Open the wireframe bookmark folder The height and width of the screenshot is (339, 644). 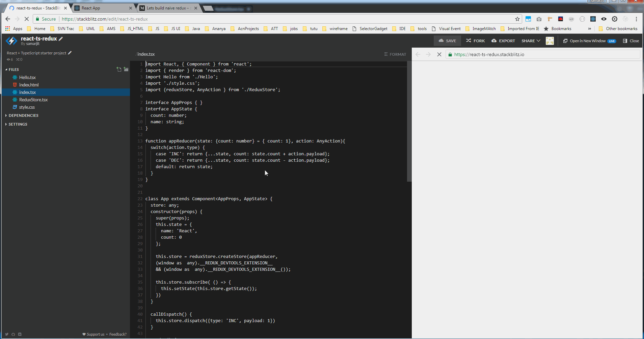335,29
